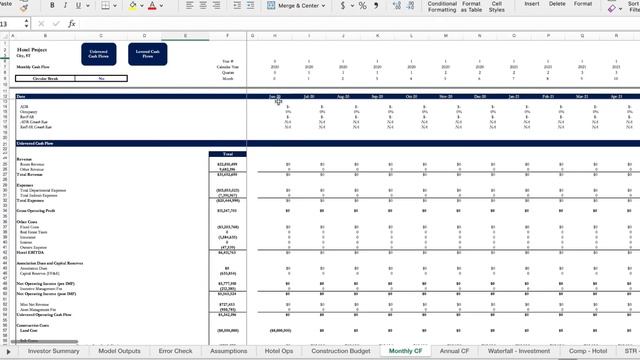Click the Paste button
The width and height of the screenshot is (640, 360).
point(6,3)
